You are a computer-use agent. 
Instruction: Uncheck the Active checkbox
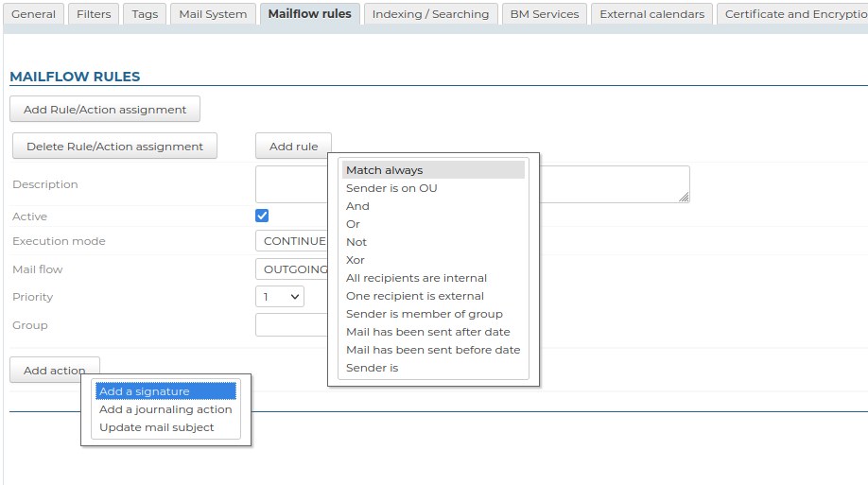pyautogui.click(x=262, y=216)
